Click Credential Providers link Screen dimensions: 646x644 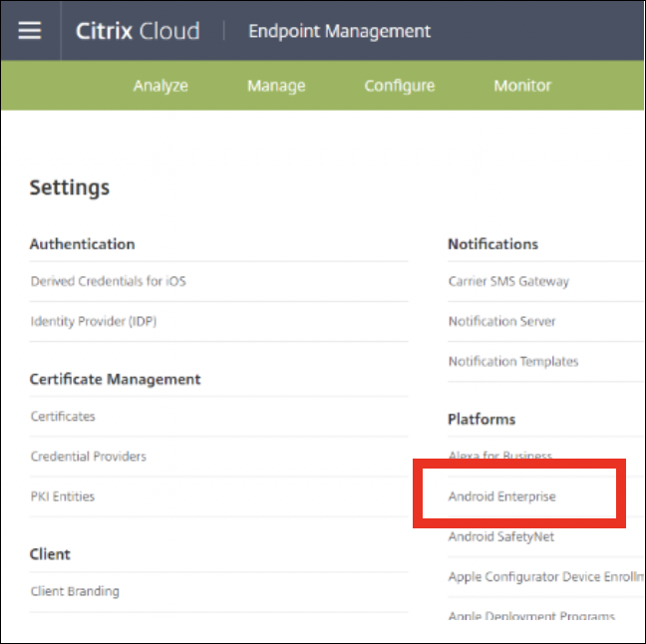[89, 457]
